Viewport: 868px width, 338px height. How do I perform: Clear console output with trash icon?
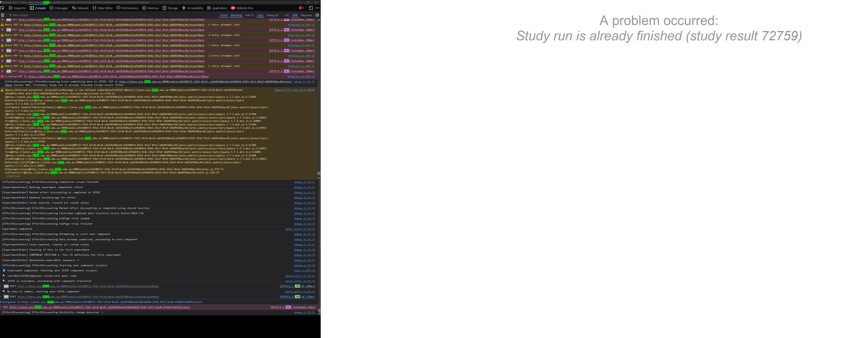click(3, 15)
